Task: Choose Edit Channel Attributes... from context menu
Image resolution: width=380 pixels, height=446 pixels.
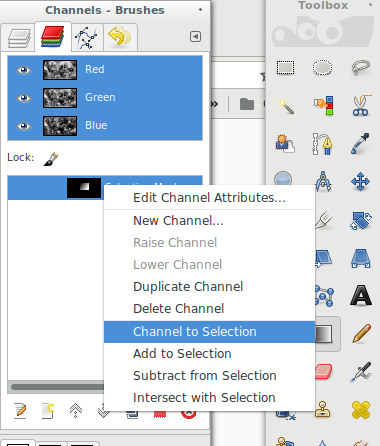Action: point(209,198)
